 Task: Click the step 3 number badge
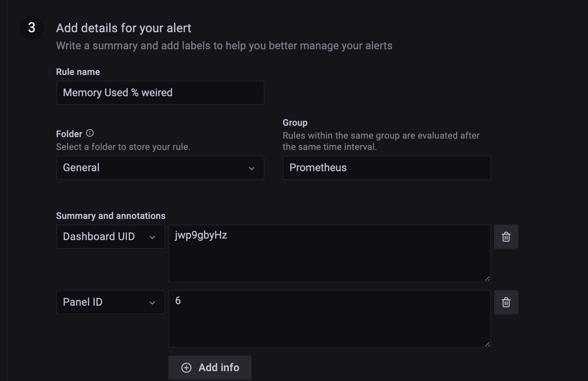click(x=32, y=28)
